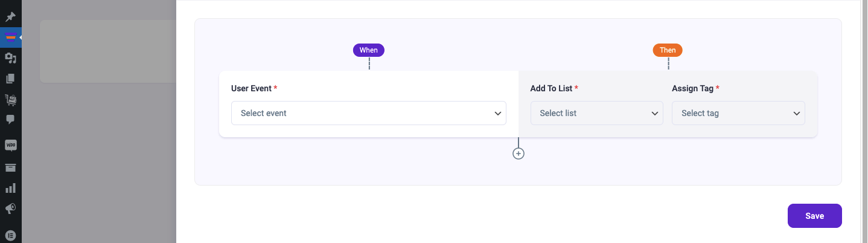This screenshot has height=243, width=868.
Task: Open the Media library sidebar icon
Action: point(10,58)
